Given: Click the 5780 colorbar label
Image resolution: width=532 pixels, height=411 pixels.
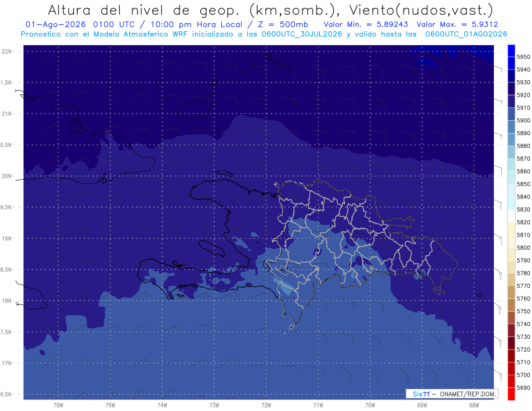Looking at the screenshot, I should 524,273.
